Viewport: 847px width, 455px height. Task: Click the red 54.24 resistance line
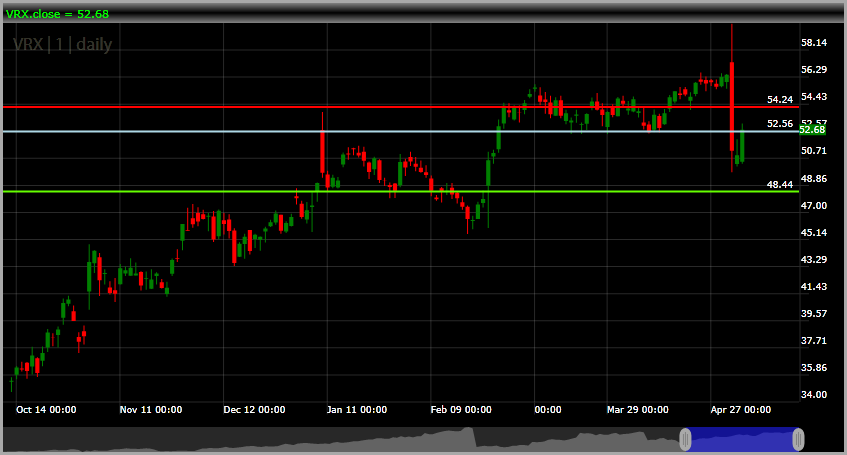pyautogui.click(x=401, y=107)
